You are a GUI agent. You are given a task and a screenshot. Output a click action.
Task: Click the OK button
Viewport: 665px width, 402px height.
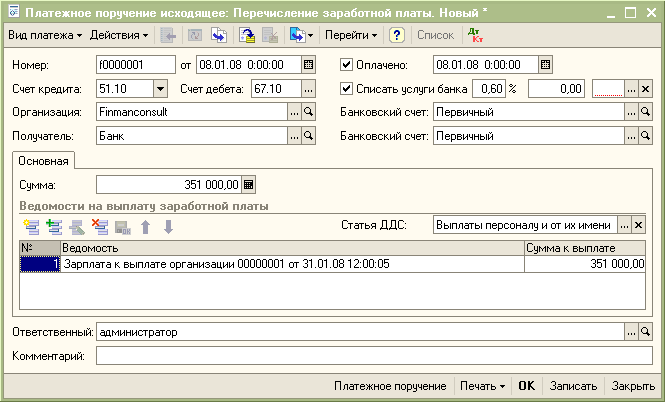[x=526, y=386]
